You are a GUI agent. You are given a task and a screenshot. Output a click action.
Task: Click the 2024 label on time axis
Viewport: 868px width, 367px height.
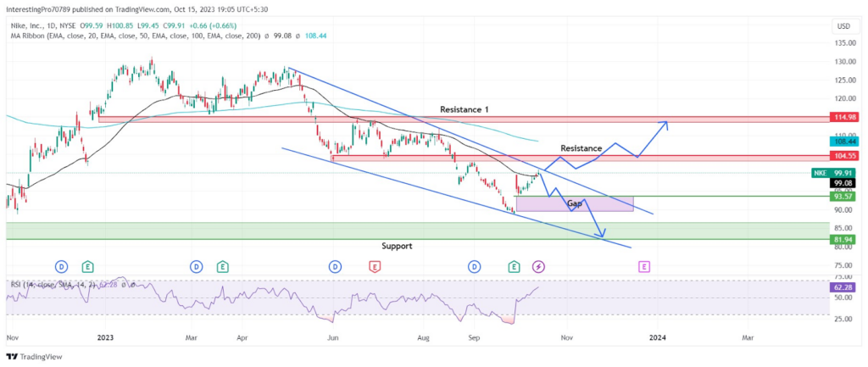pos(657,336)
